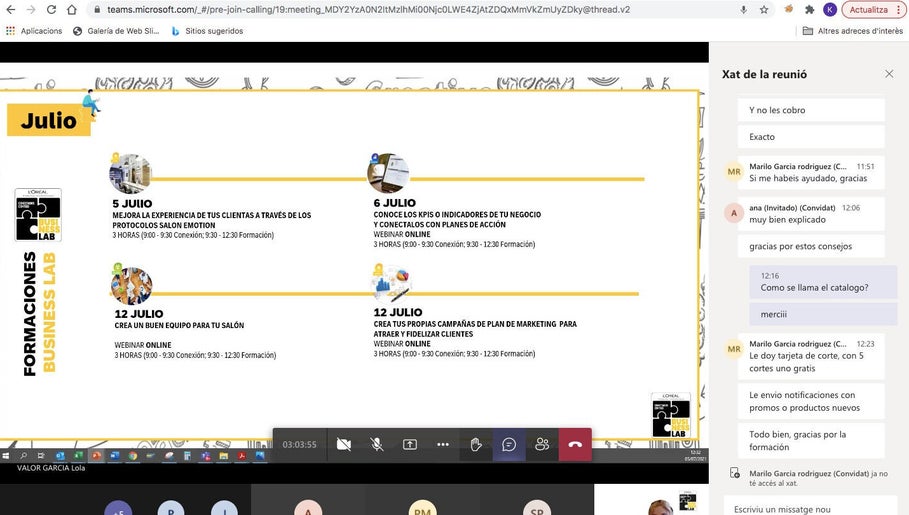Viewport: 909px width, 515px height.
Task: Click the microphone permission icon in address bar
Action: click(743, 10)
